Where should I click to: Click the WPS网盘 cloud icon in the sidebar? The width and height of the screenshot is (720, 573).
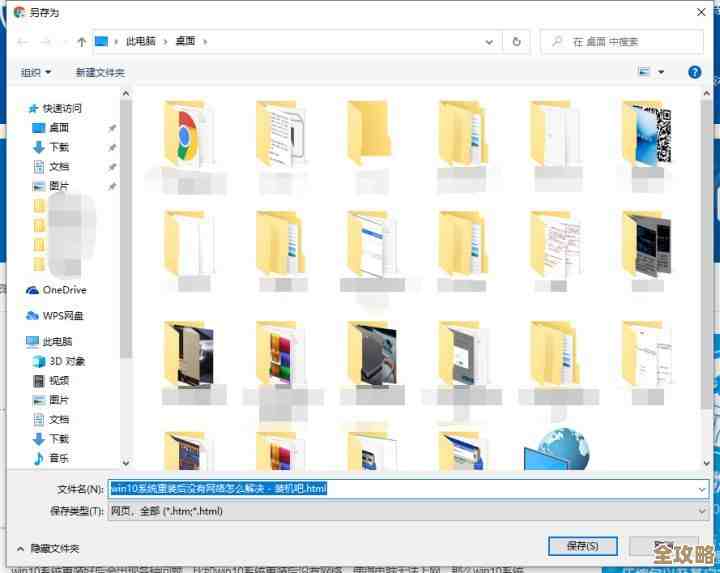[32, 315]
